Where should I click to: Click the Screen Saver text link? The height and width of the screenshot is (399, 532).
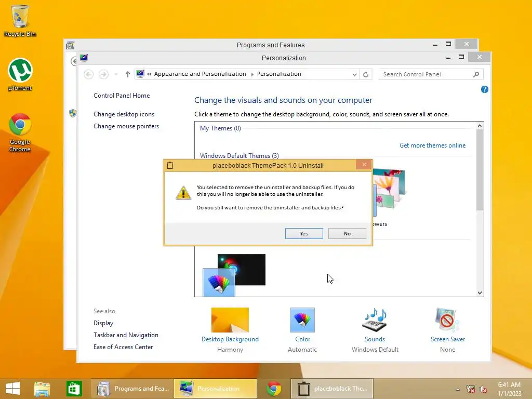pyautogui.click(x=447, y=339)
